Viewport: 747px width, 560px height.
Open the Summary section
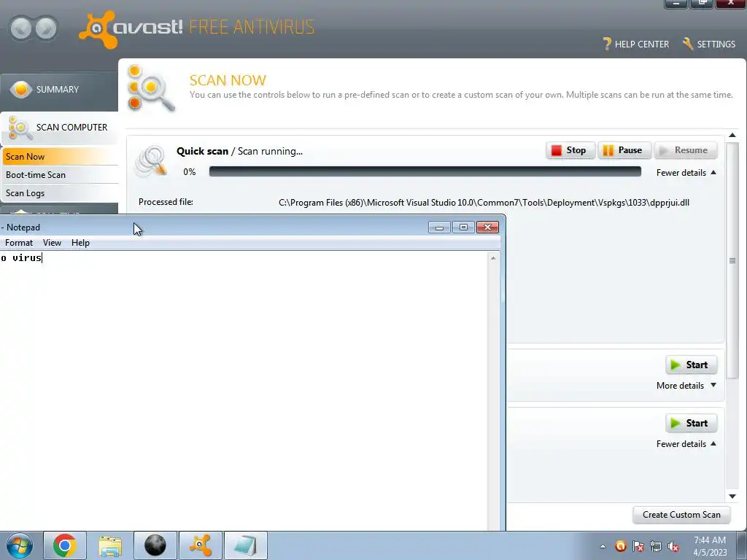click(x=59, y=90)
